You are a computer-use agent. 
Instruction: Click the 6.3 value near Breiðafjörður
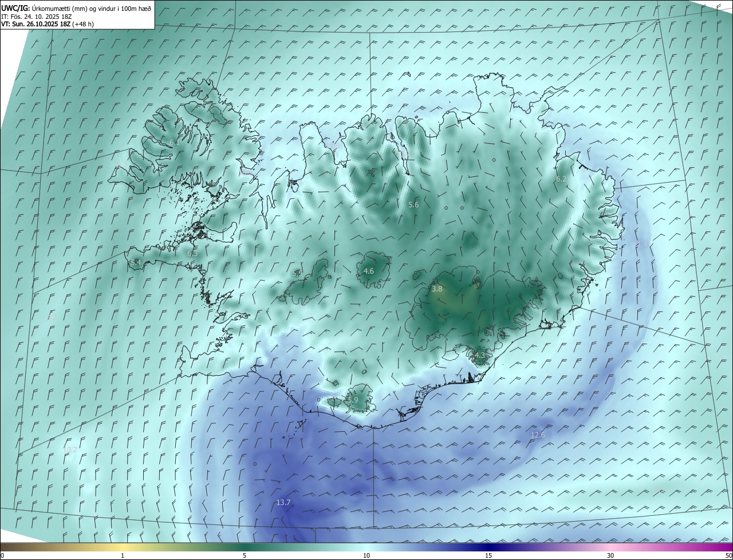pyautogui.click(x=192, y=253)
